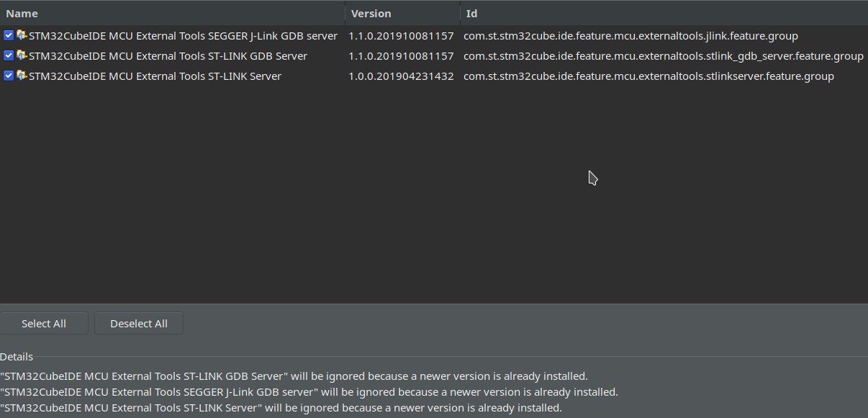Image resolution: width=868 pixels, height=418 pixels.
Task: Uncheck the External Tools ST-LINK Server checkbox
Action: click(9, 76)
